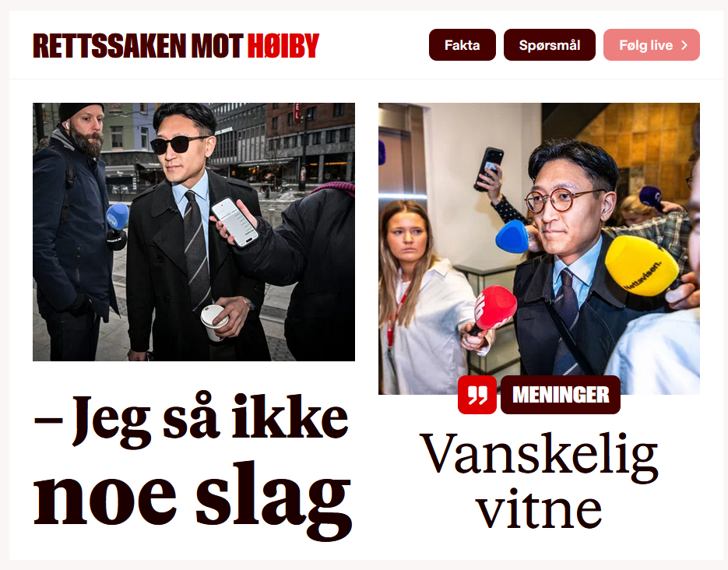Open the Vanskelig vitne opinion headline
728x570 pixels.
539,480
